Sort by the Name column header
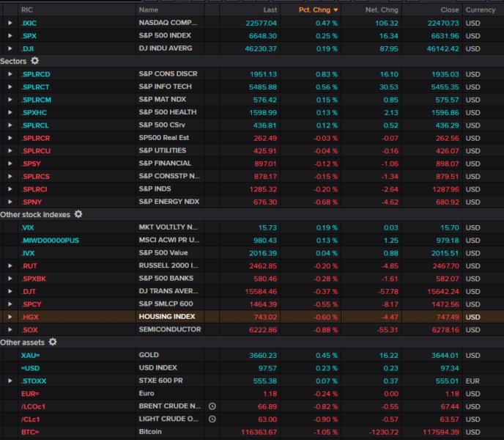The width and height of the screenshot is (504, 440). point(149,10)
